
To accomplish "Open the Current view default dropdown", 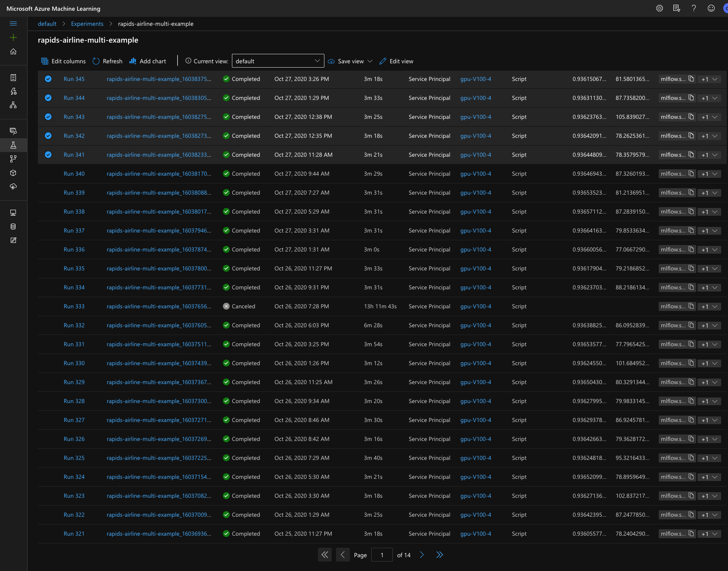I will point(278,61).
